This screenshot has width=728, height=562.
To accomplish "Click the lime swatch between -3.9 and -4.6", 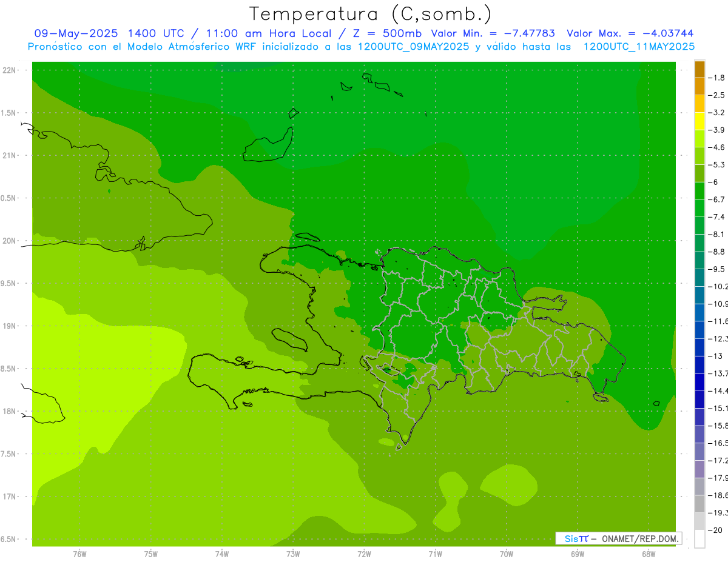I will [699, 138].
